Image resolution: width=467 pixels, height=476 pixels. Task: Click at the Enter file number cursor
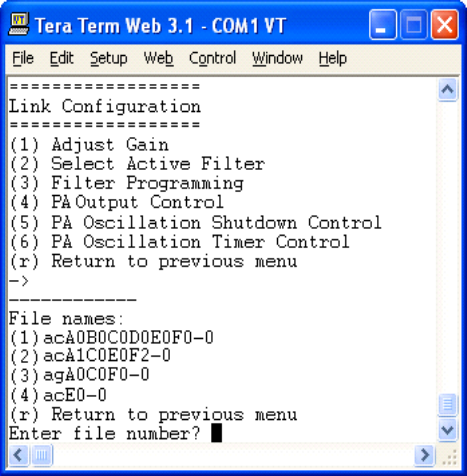(x=217, y=433)
